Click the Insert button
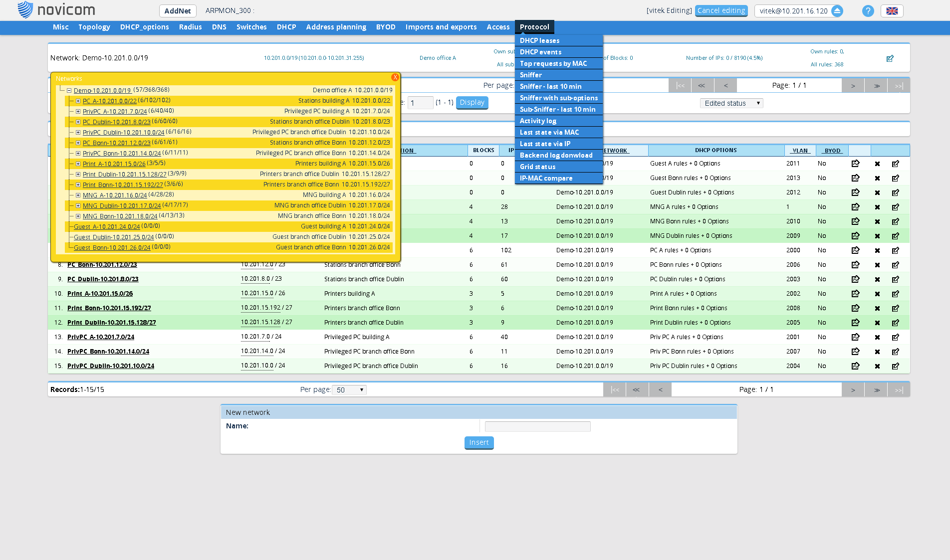Screen dimensions: 950x560 478,443
